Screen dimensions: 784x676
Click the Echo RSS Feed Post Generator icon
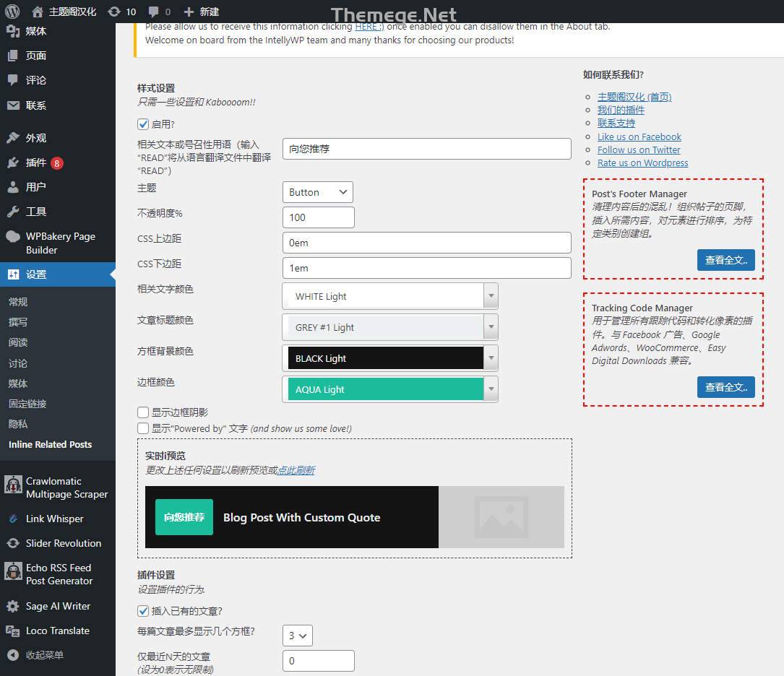pos(13,571)
